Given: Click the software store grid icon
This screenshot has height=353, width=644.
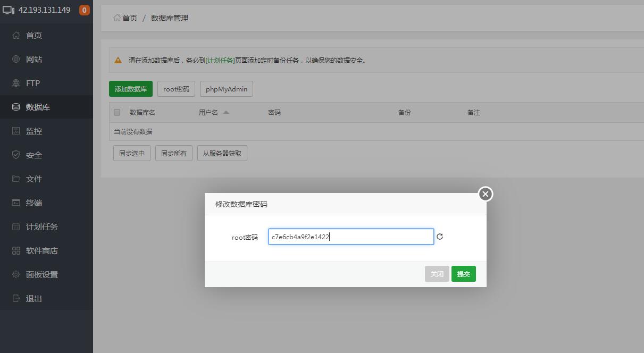Looking at the screenshot, I should (16, 250).
